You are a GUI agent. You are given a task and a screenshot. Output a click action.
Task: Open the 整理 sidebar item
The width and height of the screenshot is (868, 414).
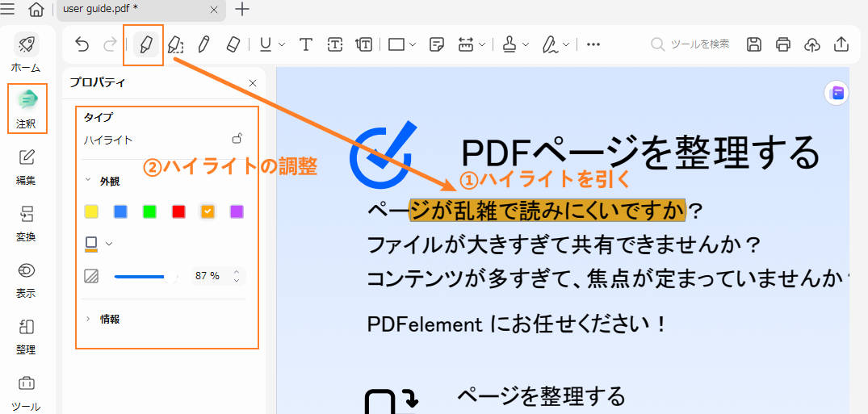click(x=26, y=337)
